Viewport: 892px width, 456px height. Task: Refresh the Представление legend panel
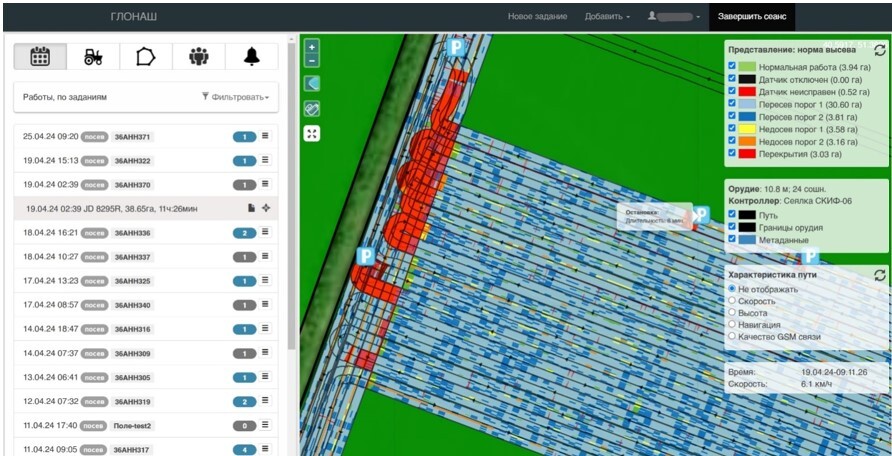tap(879, 50)
